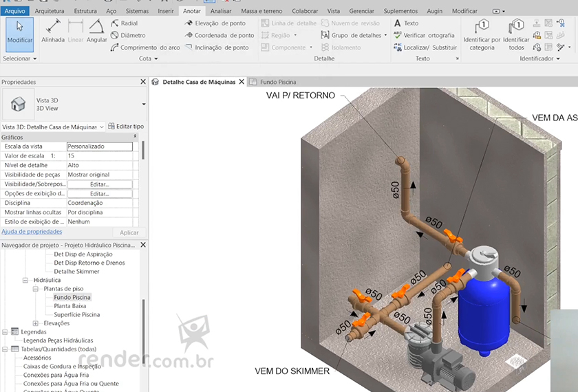Click the Escala da vista value field
The image size is (578, 392).
(99, 146)
